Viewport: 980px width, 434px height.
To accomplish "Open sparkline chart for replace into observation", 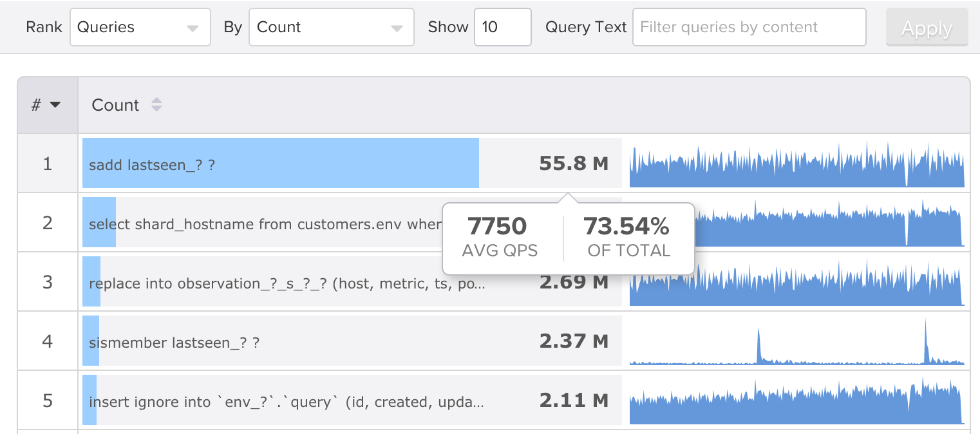I will pyautogui.click(x=797, y=282).
